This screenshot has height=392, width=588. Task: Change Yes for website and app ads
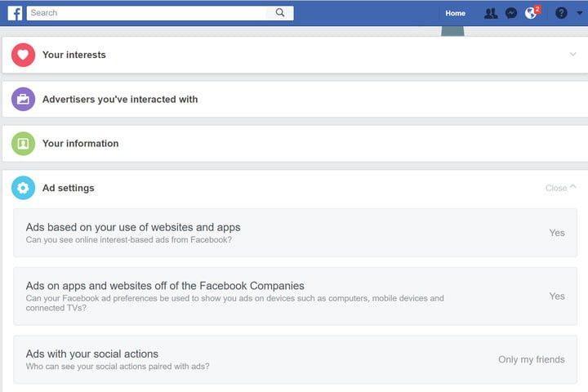pos(557,233)
